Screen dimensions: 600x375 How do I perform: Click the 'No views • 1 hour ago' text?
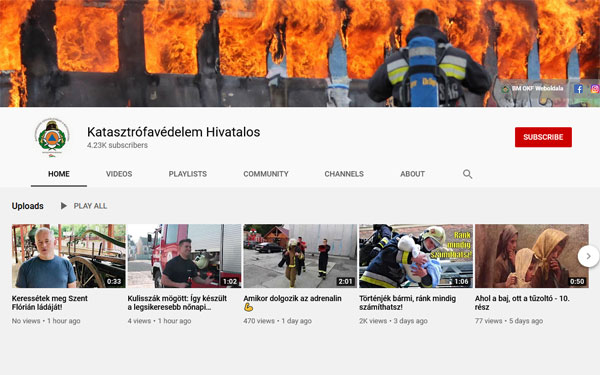[46, 321]
